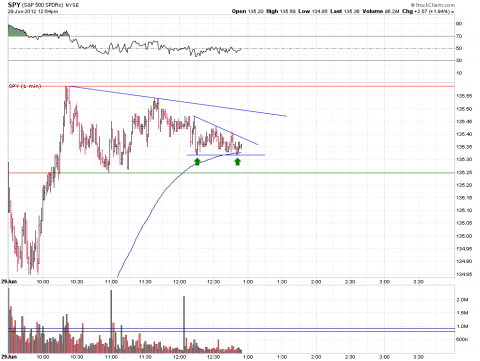
Task: Click 3:30 time label under price chart
Action: click(x=418, y=282)
